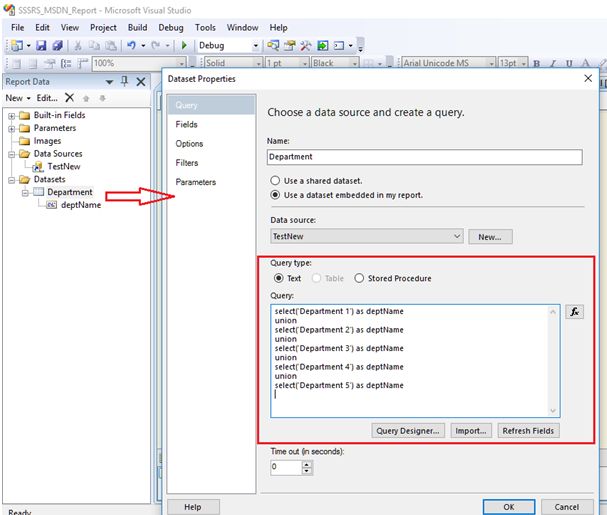Click the New Project toolbar icon

tap(17, 46)
